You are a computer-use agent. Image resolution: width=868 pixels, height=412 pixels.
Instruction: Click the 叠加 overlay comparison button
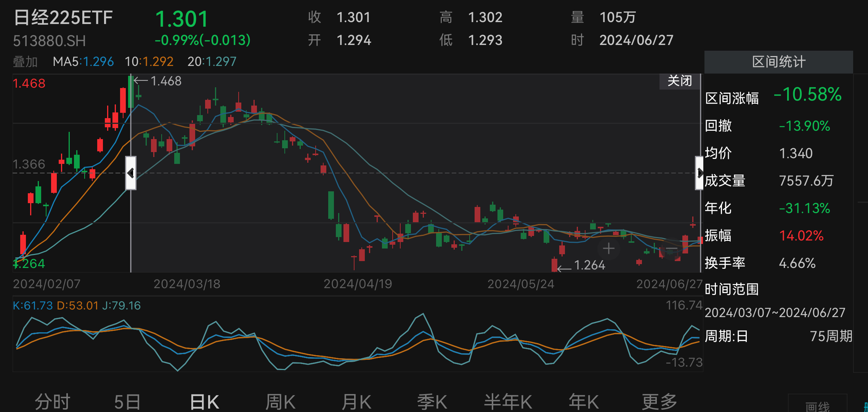point(25,61)
